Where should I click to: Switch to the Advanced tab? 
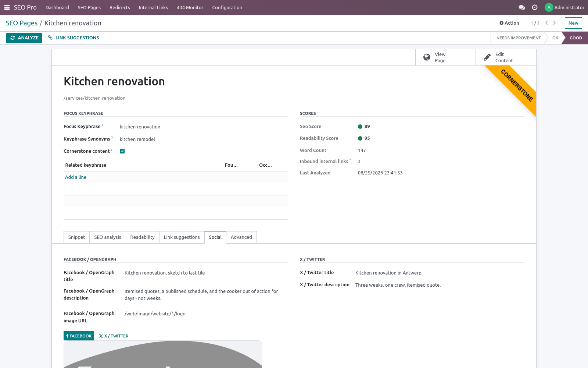tap(241, 237)
